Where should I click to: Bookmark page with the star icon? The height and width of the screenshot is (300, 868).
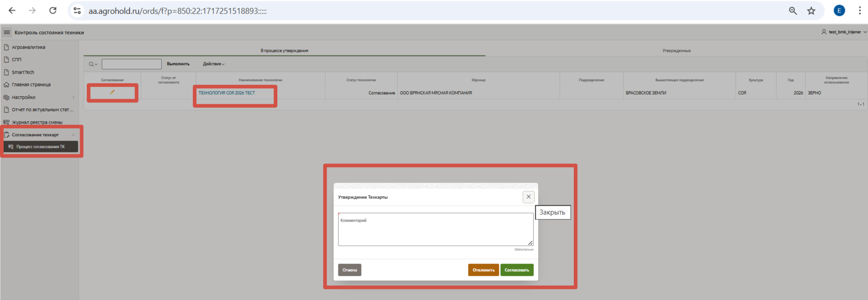pos(811,11)
